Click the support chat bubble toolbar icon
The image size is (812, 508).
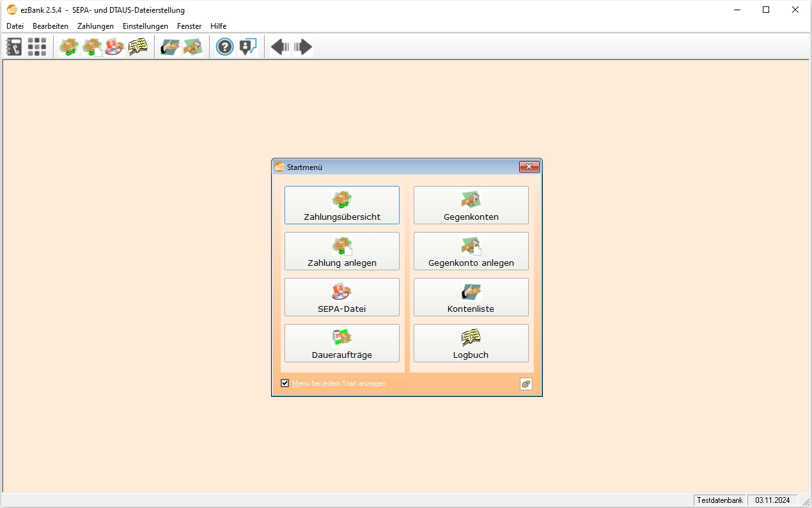point(248,47)
